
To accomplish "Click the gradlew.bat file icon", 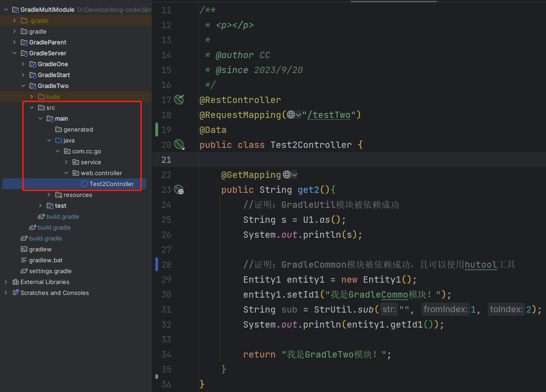I will pyautogui.click(x=24, y=260).
